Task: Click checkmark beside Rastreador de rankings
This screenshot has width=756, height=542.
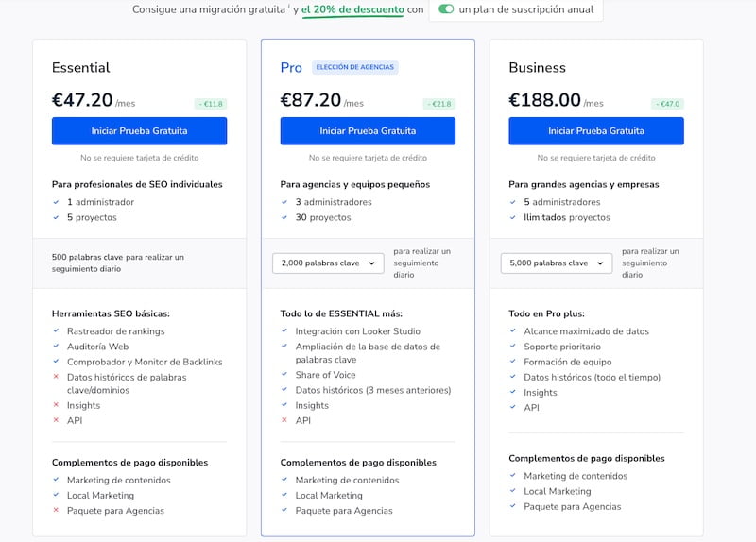Action: click(56, 330)
